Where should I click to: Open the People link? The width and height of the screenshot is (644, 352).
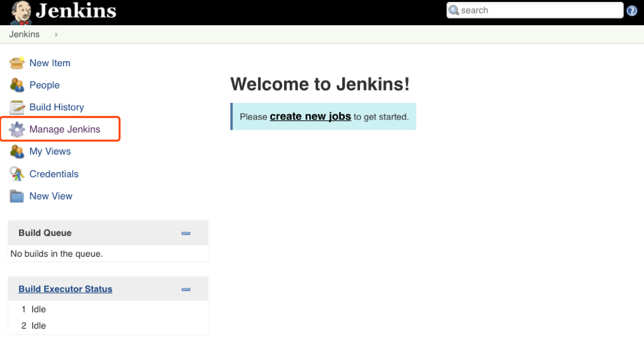44,85
